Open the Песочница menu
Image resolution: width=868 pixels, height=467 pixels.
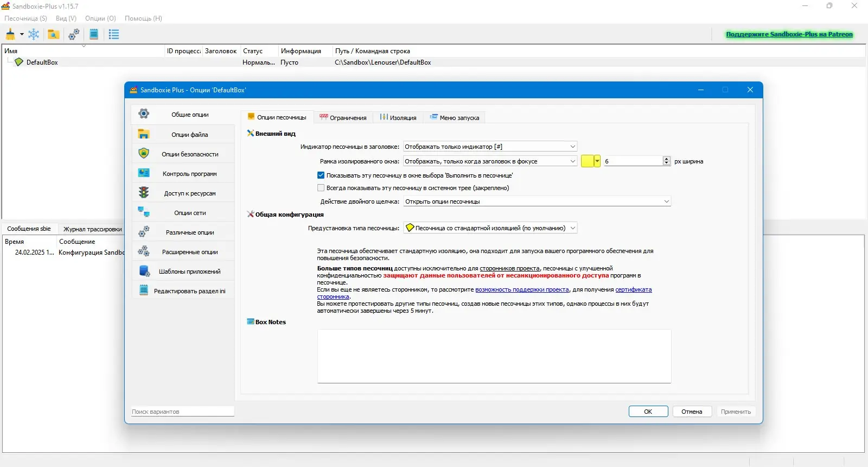click(25, 18)
